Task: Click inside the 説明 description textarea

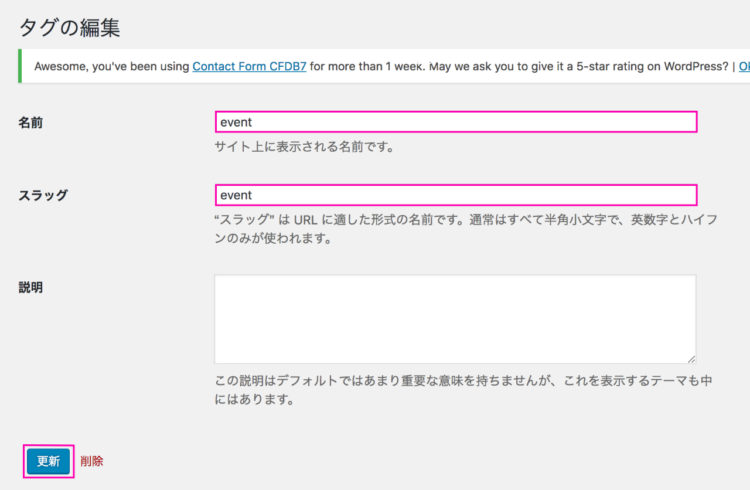Action: pyautogui.click(x=455, y=318)
